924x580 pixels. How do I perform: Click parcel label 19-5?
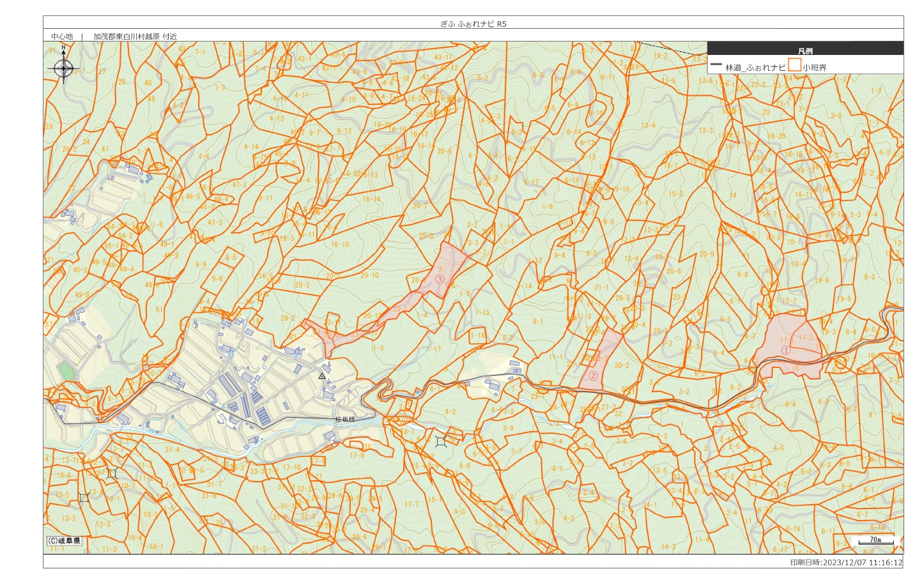(843, 298)
